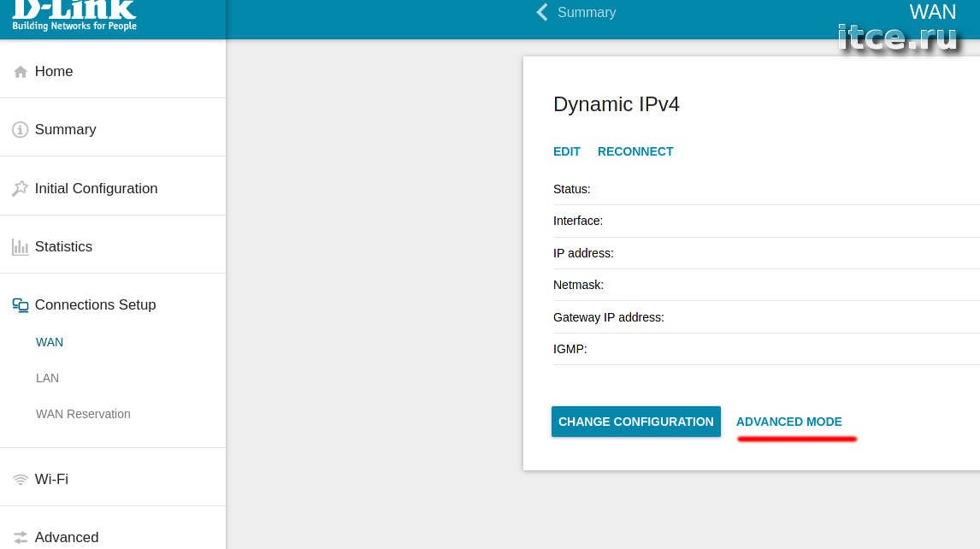Click the CHANGE CONFIGURATION button
This screenshot has height=549, width=980.
tap(635, 422)
